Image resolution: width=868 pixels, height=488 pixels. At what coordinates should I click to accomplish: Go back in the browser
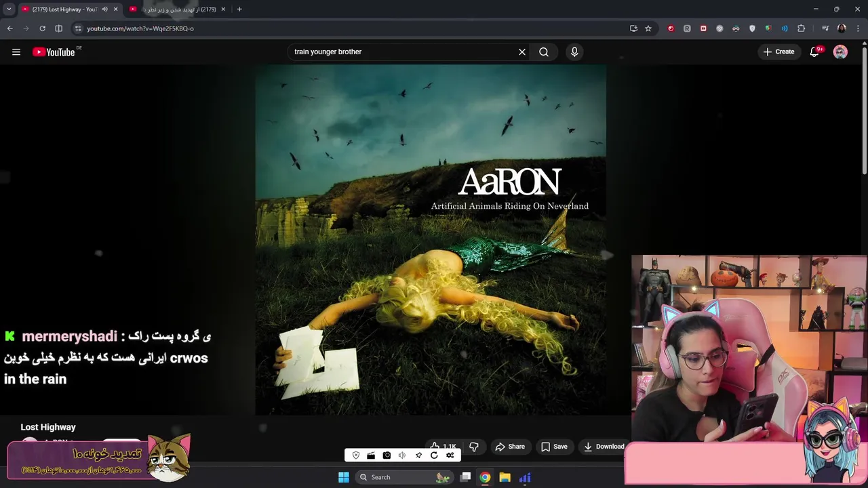[x=9, y=28]
